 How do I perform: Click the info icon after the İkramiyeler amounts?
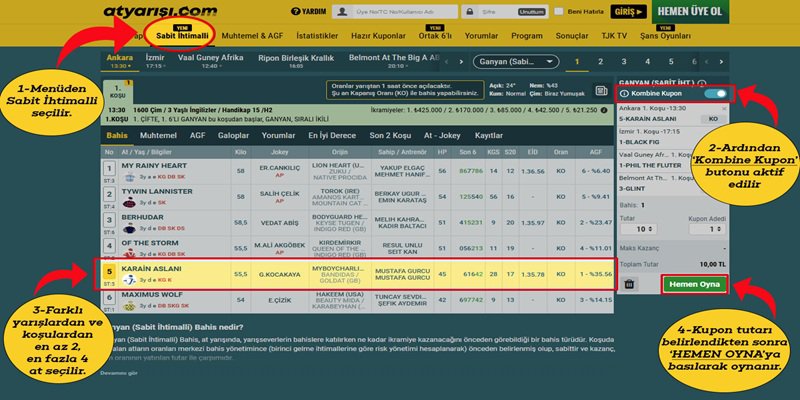[604, 110]
